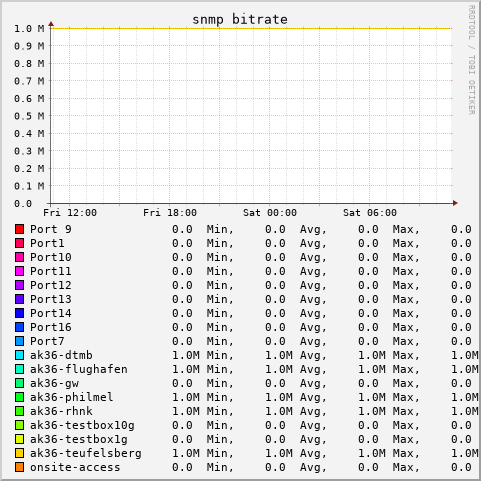
Task: Click the cyan ak36-dtmb color swatch
Action: 19,355
